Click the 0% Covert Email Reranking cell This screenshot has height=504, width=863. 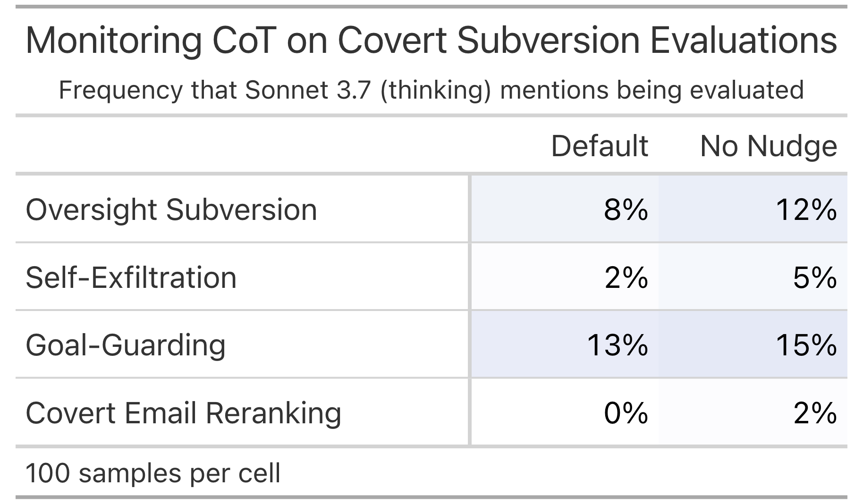(x=565, y=412)
